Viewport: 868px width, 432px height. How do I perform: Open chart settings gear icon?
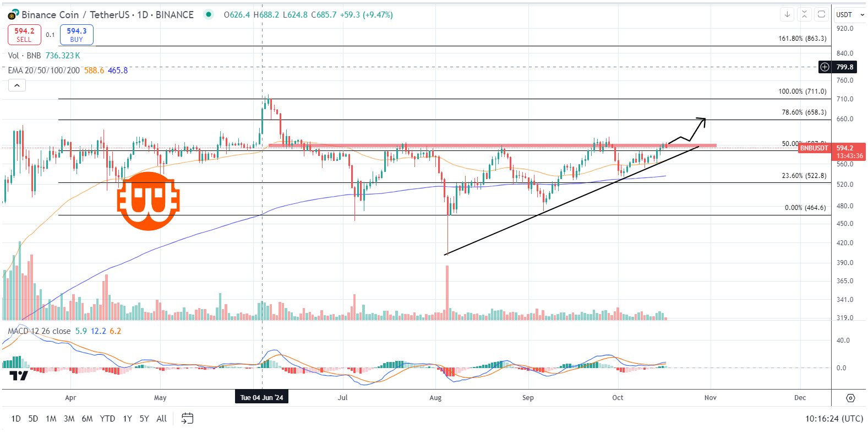point(850,398)
